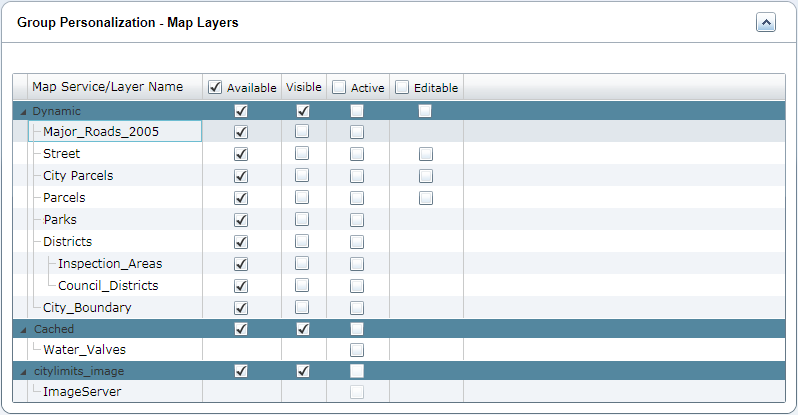Enable the Active header checkbox
Screen dimensions: 798x415
click(339, 87)
